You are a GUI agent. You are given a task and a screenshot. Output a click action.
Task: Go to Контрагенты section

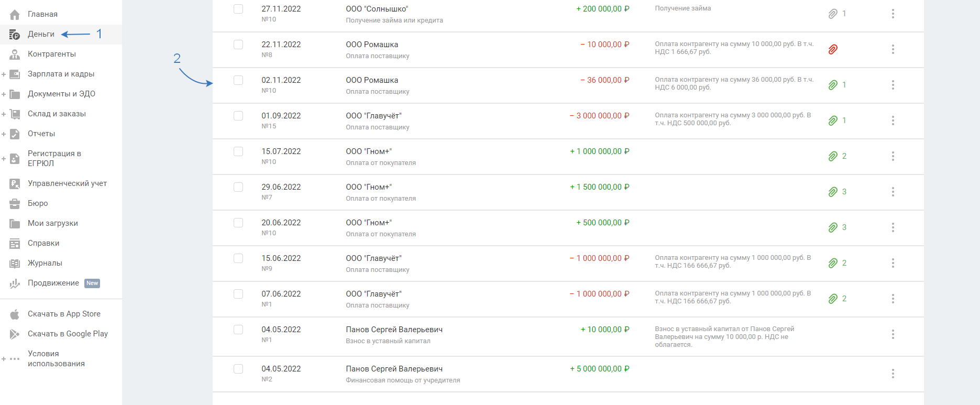(51, 54)
